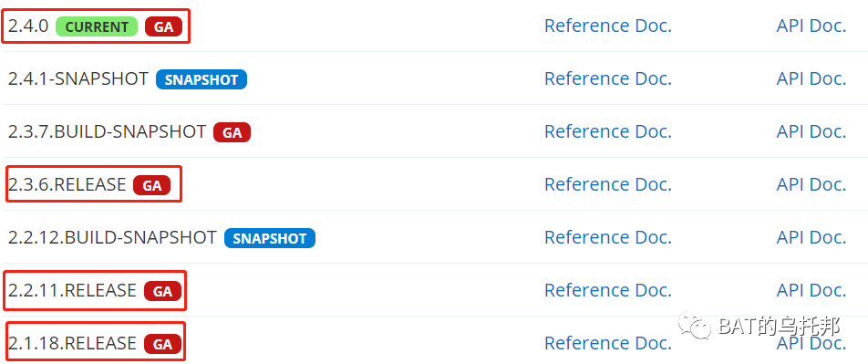Open API Doc. for 2.2.12.BUILD-SNAPSHOT
This screenshot has width=868, height=364.
[x=811, y=237]
